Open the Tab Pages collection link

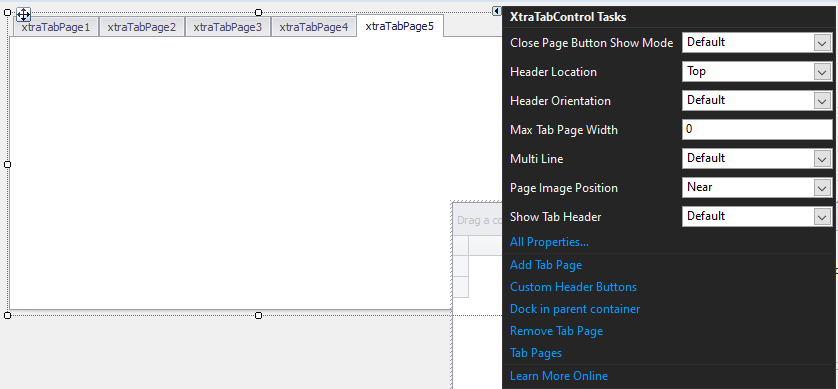tap(536, 353)
